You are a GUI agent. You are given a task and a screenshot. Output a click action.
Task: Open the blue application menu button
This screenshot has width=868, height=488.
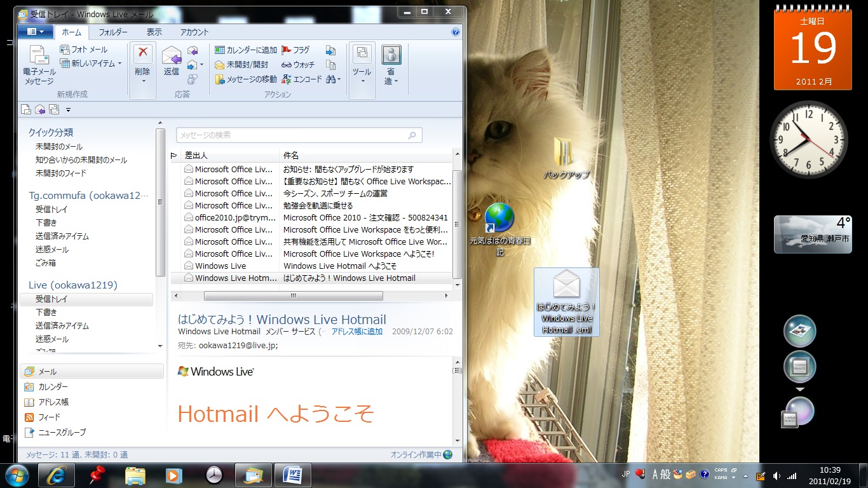point(35,32)
